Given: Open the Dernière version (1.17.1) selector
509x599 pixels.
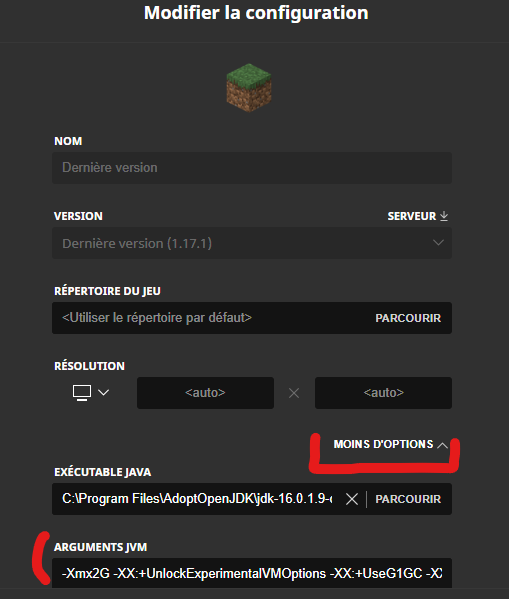Looking at the screenshot, I should point(252,243).
